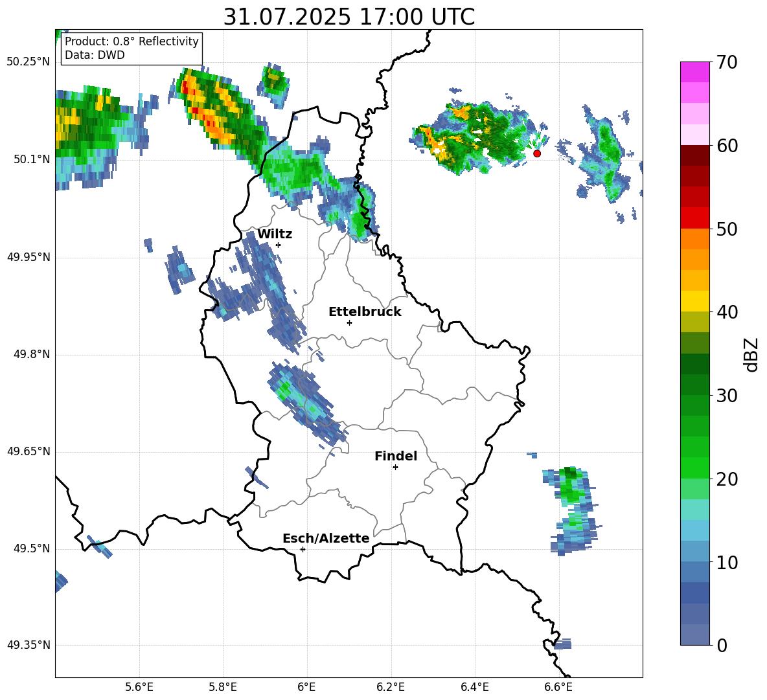
Task: Click the colorbar tick value 30
Action: [x=727, y=396]
